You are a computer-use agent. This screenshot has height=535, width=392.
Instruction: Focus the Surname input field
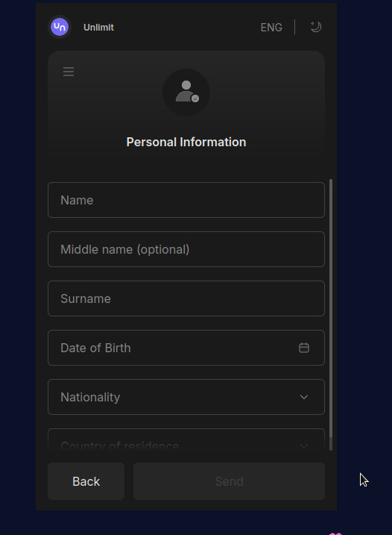186,298
